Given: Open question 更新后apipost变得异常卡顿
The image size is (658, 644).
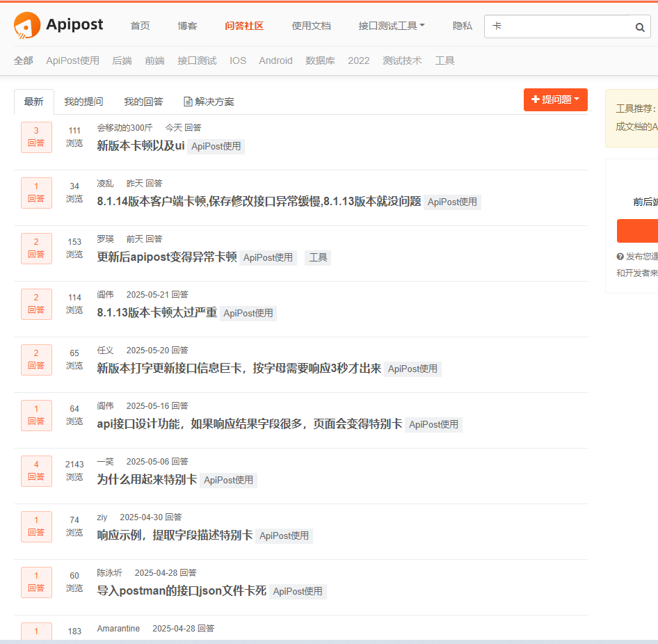Looking at the screenshot, I should click(x=167, y=257).
